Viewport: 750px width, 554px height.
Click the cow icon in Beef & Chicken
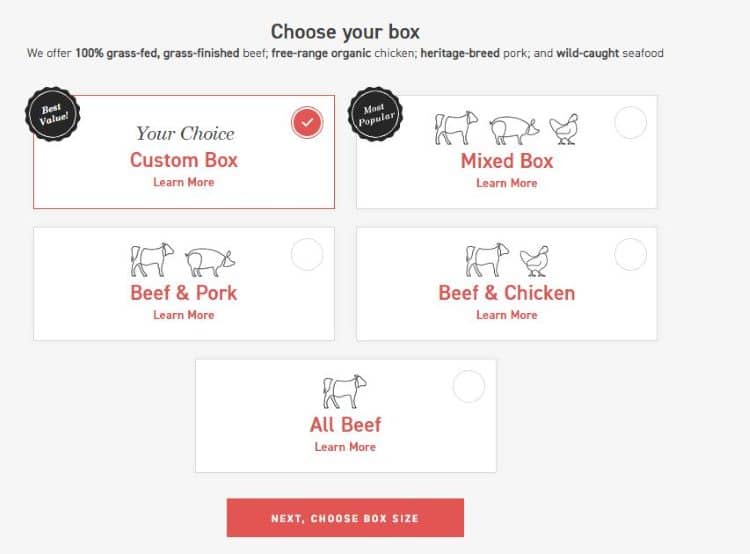point(487,260)
